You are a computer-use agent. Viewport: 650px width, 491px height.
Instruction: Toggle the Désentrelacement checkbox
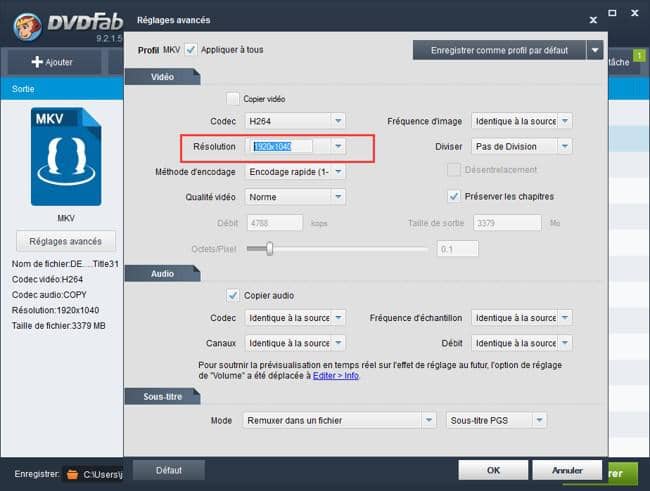pyautogui.click(x=454, y=170)
